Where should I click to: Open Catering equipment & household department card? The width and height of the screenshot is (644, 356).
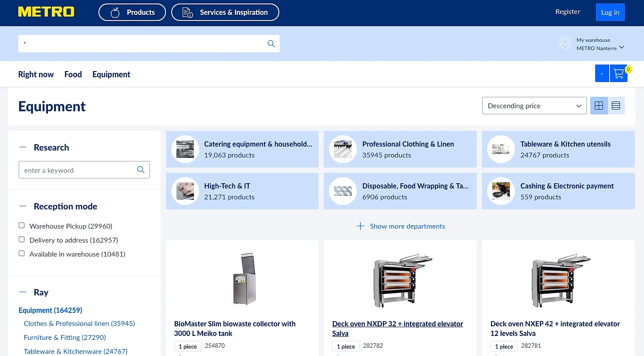tap(242, 149)
